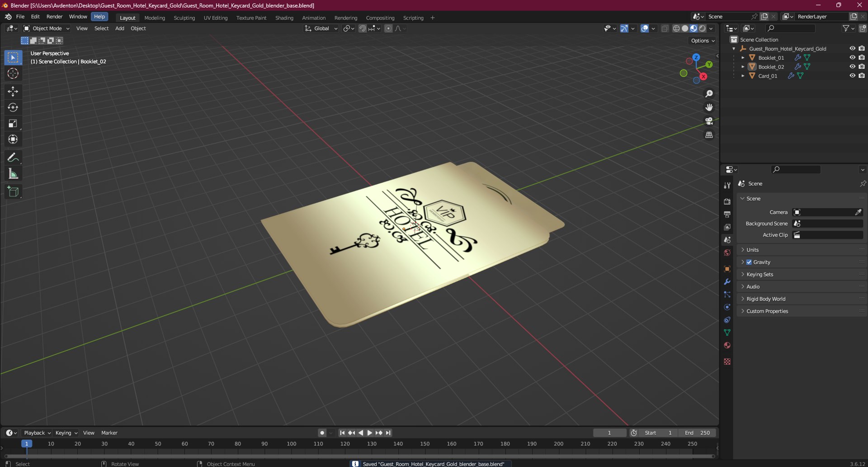Disable Card_01 in renders
The height and width of the screenshot is (467, 868).
[862, 76]
